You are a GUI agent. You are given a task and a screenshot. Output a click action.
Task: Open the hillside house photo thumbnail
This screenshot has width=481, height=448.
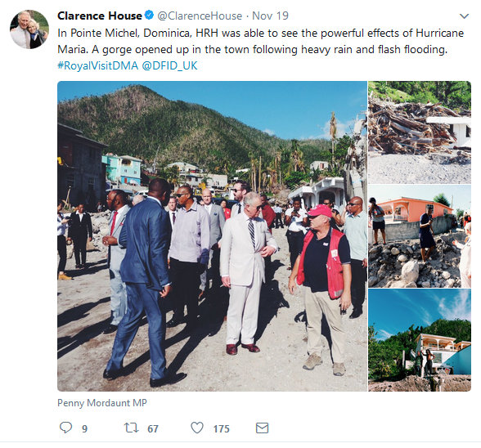tap(420, 340)
